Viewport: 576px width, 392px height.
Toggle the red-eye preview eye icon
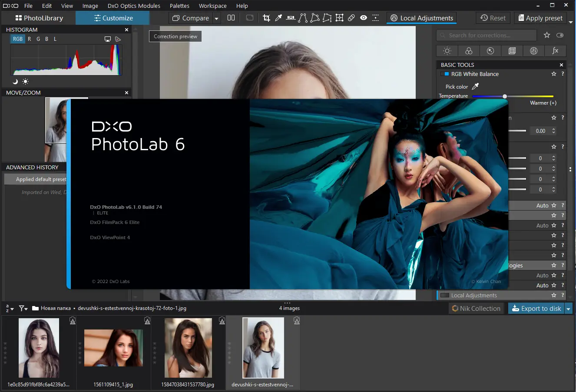[x=364, y=18]
